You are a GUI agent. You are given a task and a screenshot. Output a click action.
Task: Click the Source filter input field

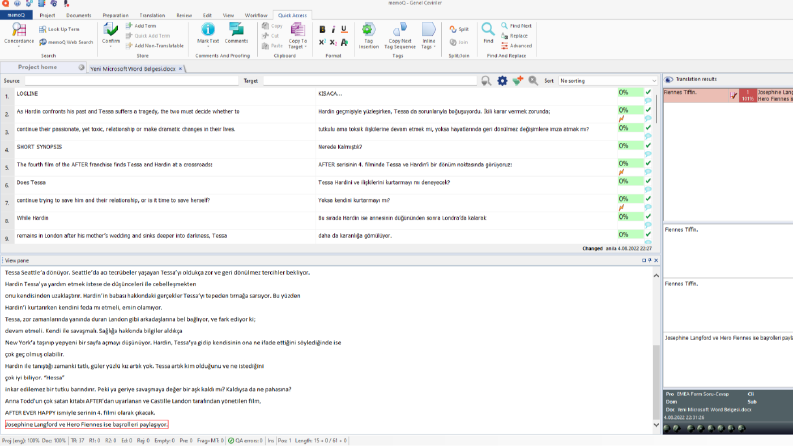[131, 81]
